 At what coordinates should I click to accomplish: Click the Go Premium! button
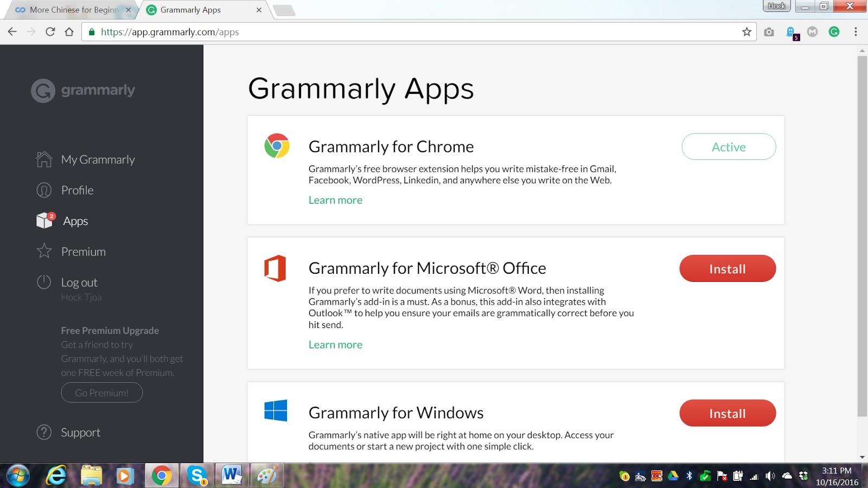pyautogui.click(x=102, y=393)
